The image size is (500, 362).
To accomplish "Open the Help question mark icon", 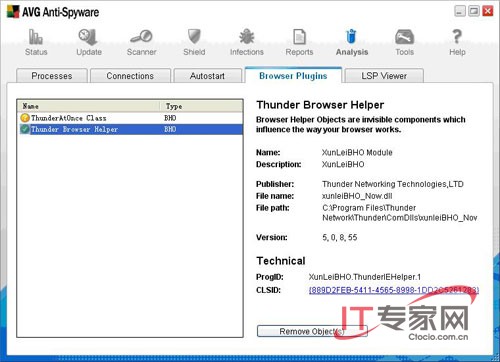I will pyautogui.click(x=457, y=36).
